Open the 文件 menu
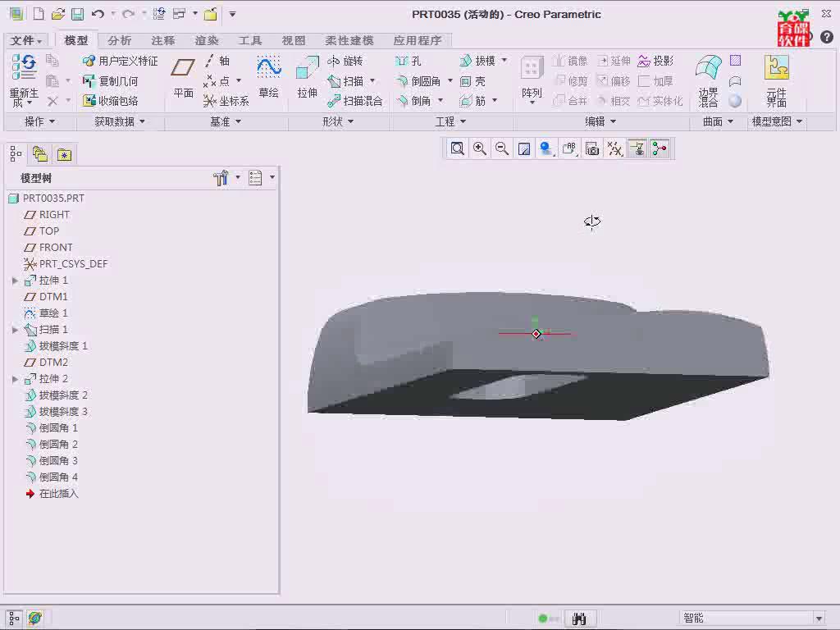This screenshot has height=630, width=840. pyautogui.click(x=25, y=40)
